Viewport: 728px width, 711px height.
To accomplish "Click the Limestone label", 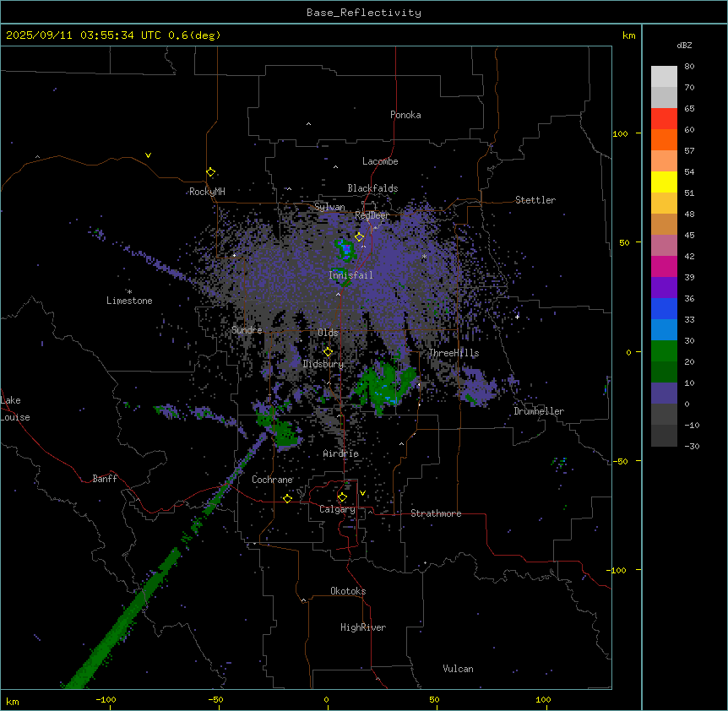I will [x=129, y=301].
